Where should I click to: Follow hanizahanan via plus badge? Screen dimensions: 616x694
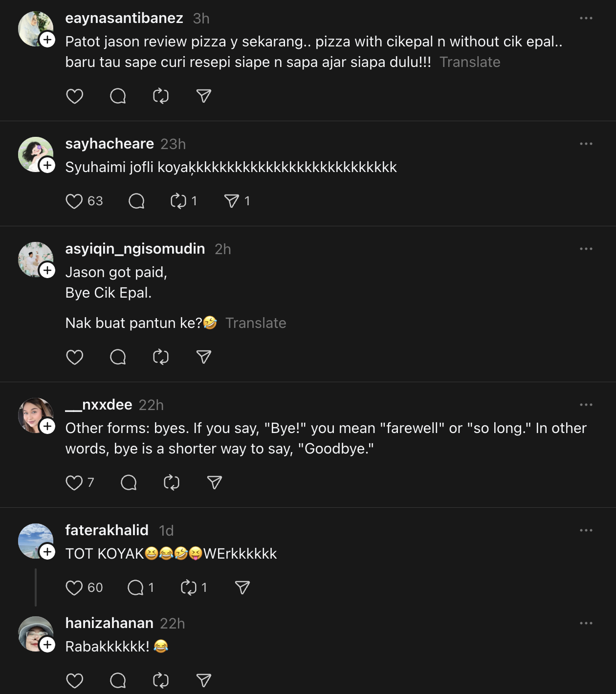[x=47, y=645]
